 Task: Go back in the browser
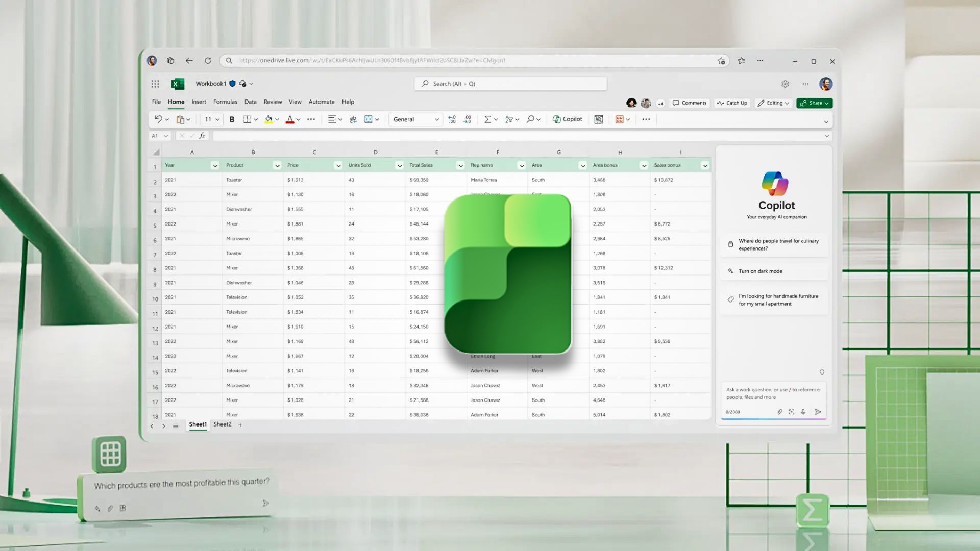point(189,61)
